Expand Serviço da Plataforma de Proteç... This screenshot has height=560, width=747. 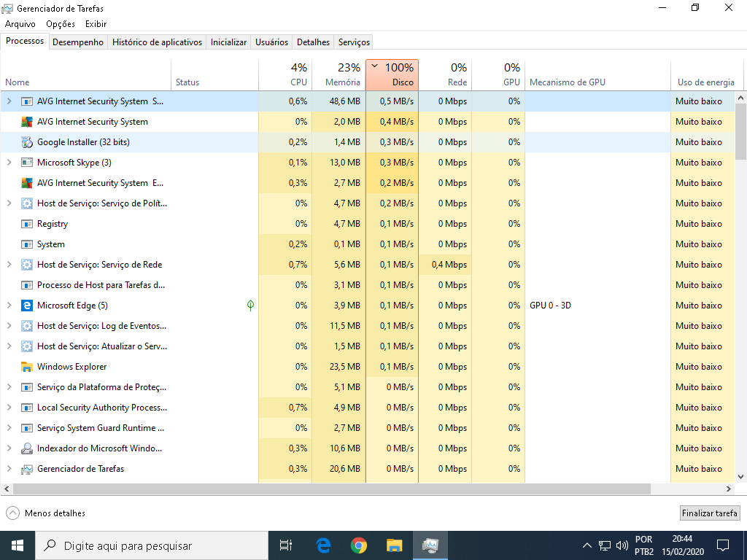(9, 387)
